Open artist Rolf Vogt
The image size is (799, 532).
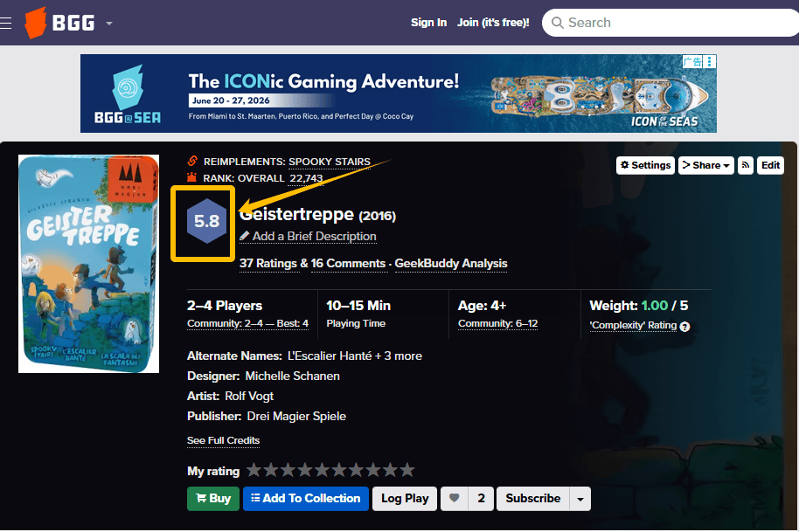click(x=249, y=396)
